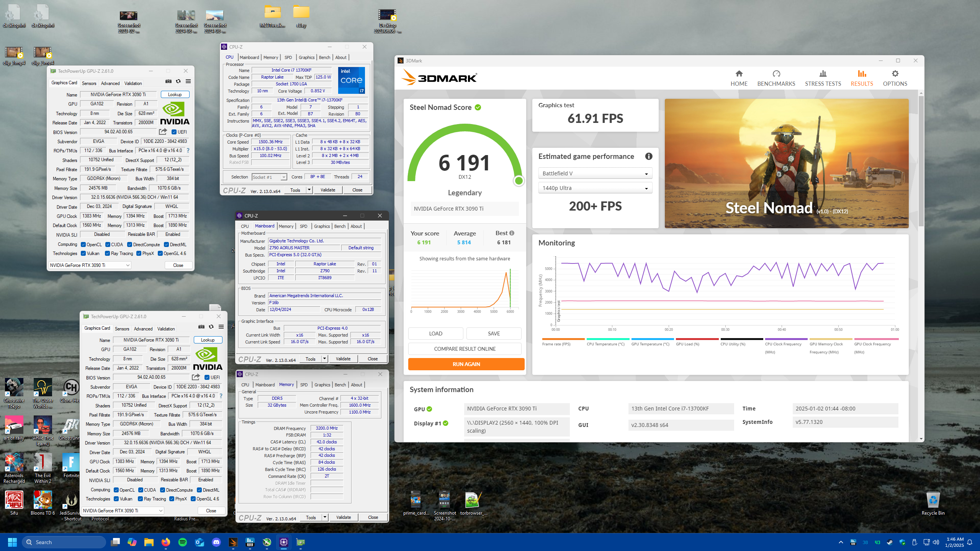Click Lookup button in upper GPU-Z window
This screenshot has width=980, height=551.
tap(175, 95)
